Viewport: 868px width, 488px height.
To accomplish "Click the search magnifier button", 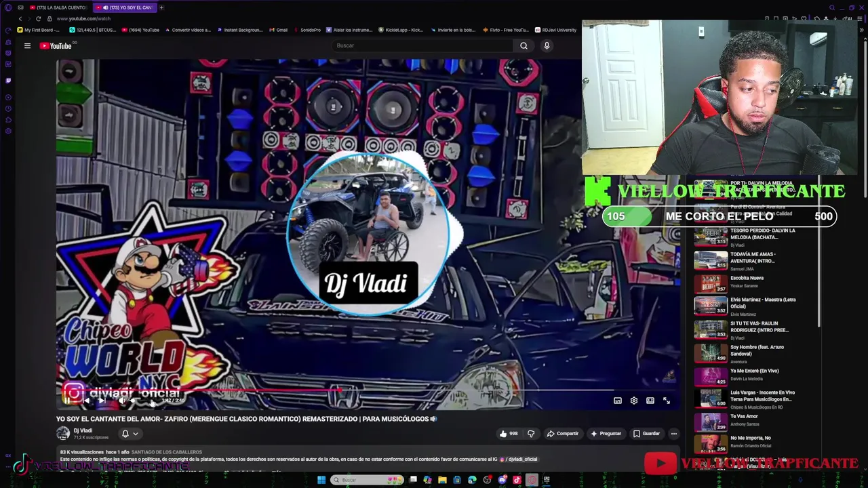I will (x=524, y=45).
